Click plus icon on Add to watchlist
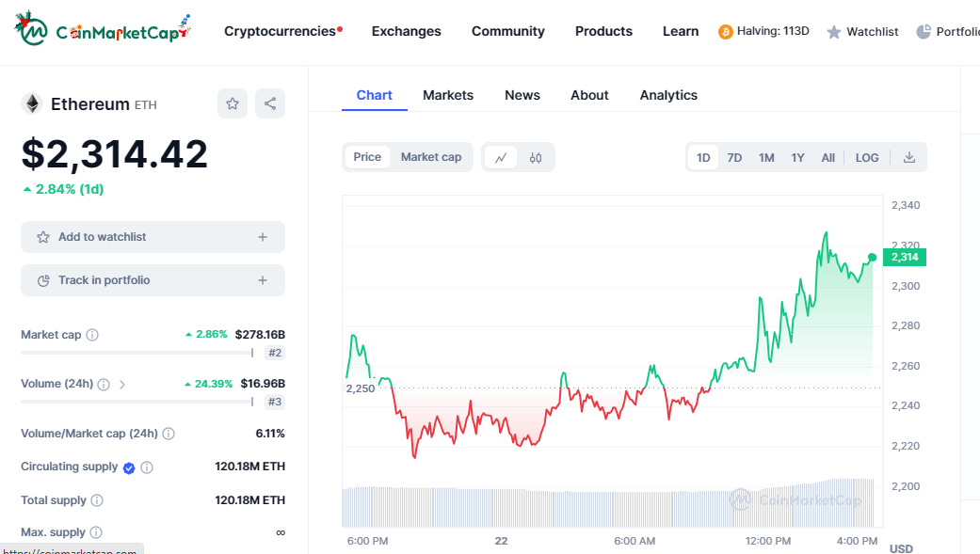 263,237
